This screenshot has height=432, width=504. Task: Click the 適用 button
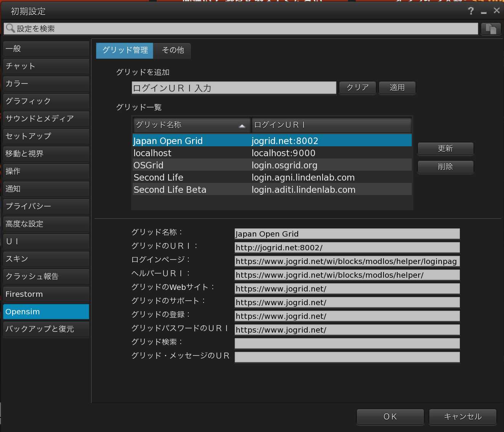click(x=397, y=88)
